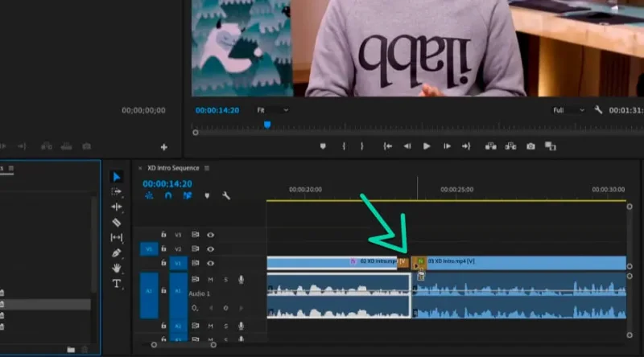Lock the A2 audio track
Image resolution: width=644 pixels, height=357 pixels.
[163, 326]
